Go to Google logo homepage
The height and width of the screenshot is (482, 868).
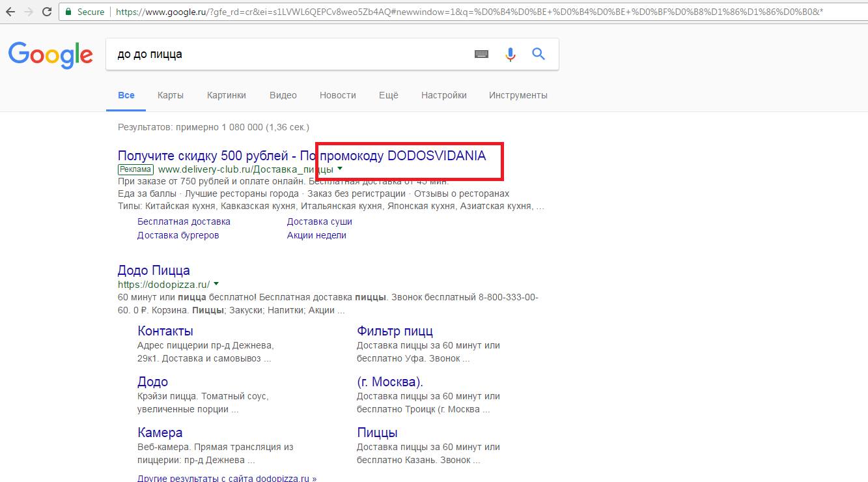(51, 55)
